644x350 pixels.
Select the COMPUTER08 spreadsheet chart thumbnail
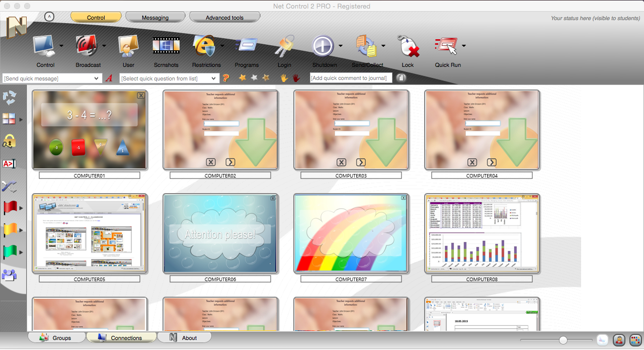tap(482, 233)
